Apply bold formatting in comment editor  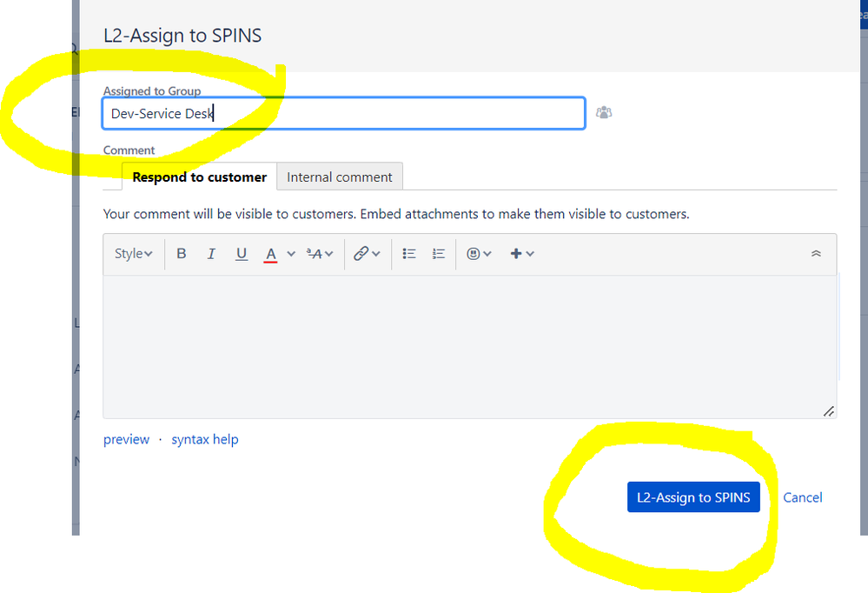pos(181,253)
